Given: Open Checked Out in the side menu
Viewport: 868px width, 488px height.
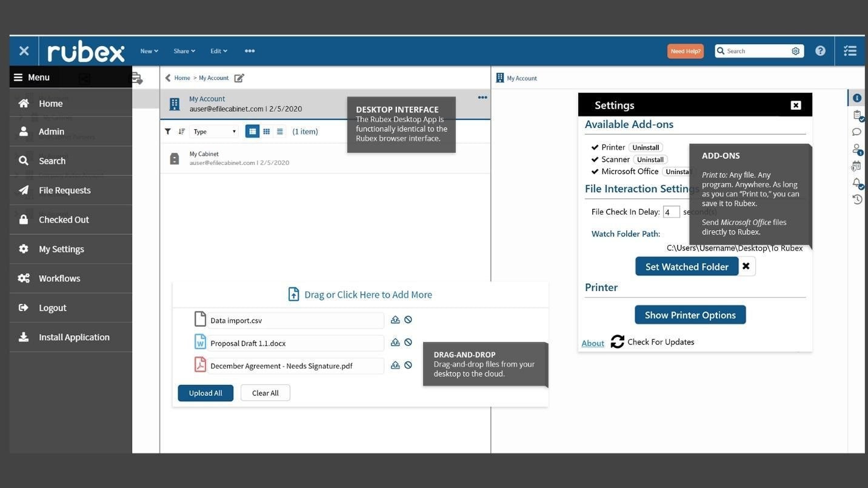Looking at the screenshot, I should (x=71, y=219).
